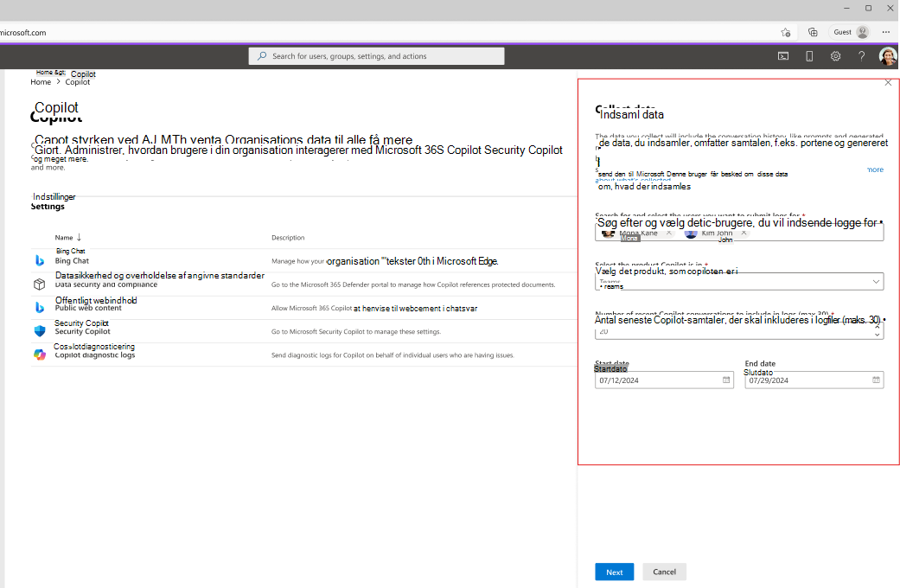
Task: Click the Data security and compliance cube icon
Action: point(40,284)
